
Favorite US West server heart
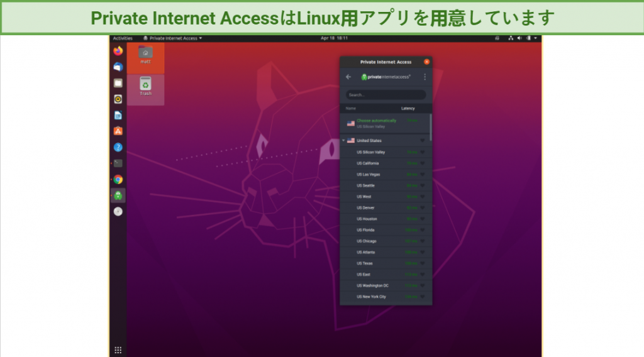point(422,197)
